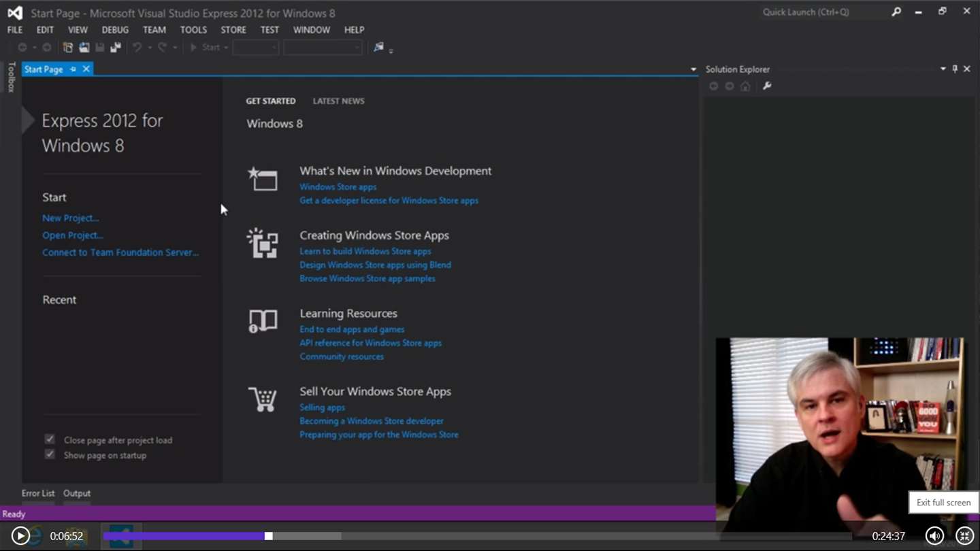Open 'Get a developer license for Windows Store apps'
980x551 pixels.
click(389, 201)
